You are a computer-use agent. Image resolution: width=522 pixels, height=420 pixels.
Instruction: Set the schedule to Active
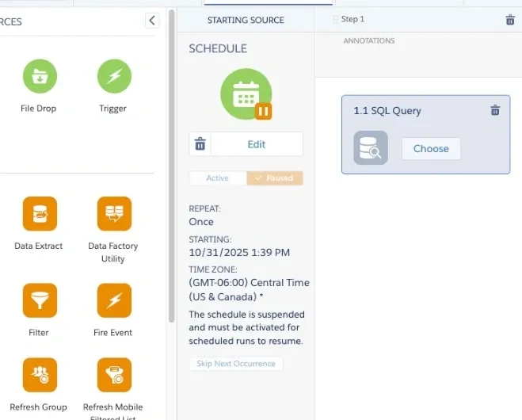218,178
